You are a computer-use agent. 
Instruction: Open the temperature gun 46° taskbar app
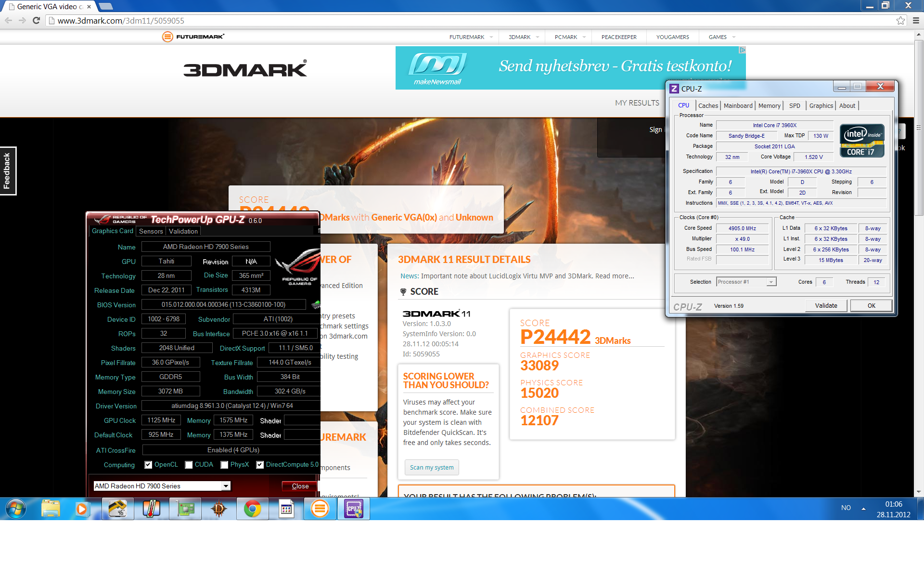[x=117, y=509]
